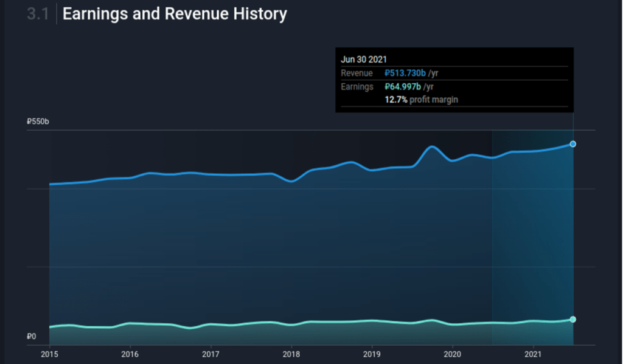Click the revenue line's peak in late 2019
Viewport: 623px width, 364px height.
(431, 146)
